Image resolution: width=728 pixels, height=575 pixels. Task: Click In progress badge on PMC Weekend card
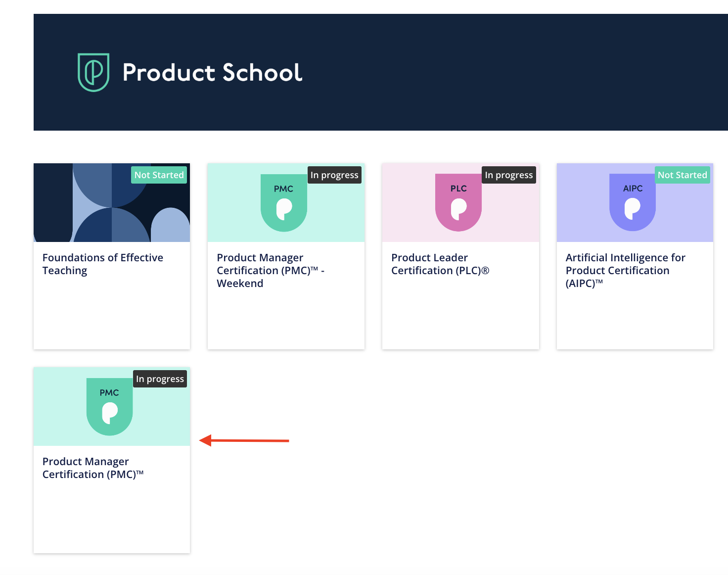[x=334, y=175]
